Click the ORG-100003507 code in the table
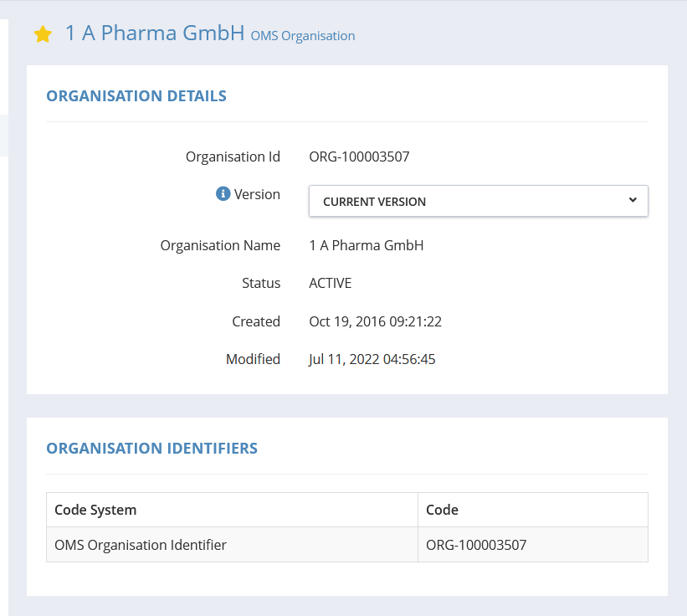Viewport: 687px width, 616px height. pyautogui.click(x=476, y=545)
